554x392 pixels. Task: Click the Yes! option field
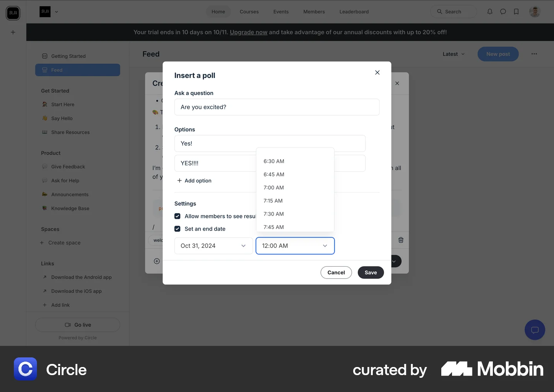[x=270, y=143]
